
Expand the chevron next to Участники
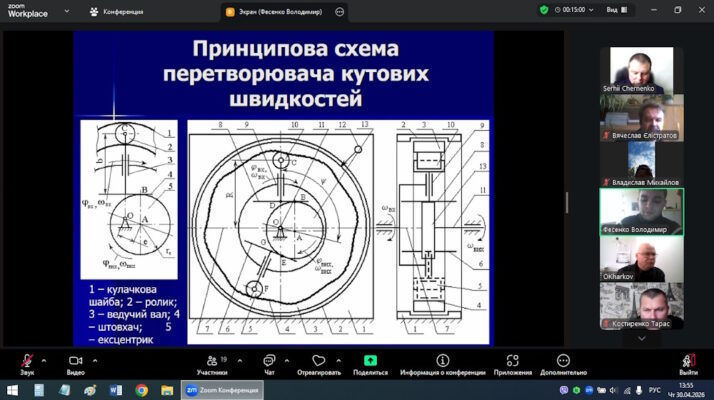click(x=240, y=360)
